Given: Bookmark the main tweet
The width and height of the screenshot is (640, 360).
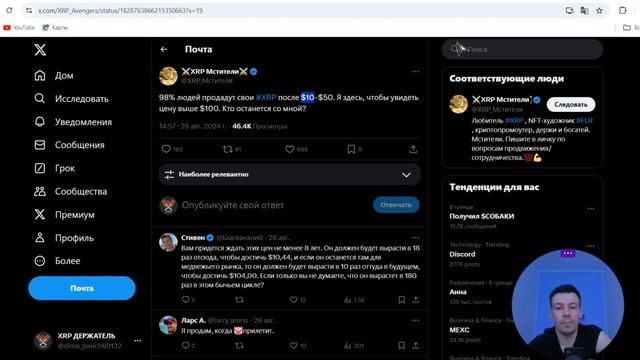Looking at the screenshot, I should [351, 149].
